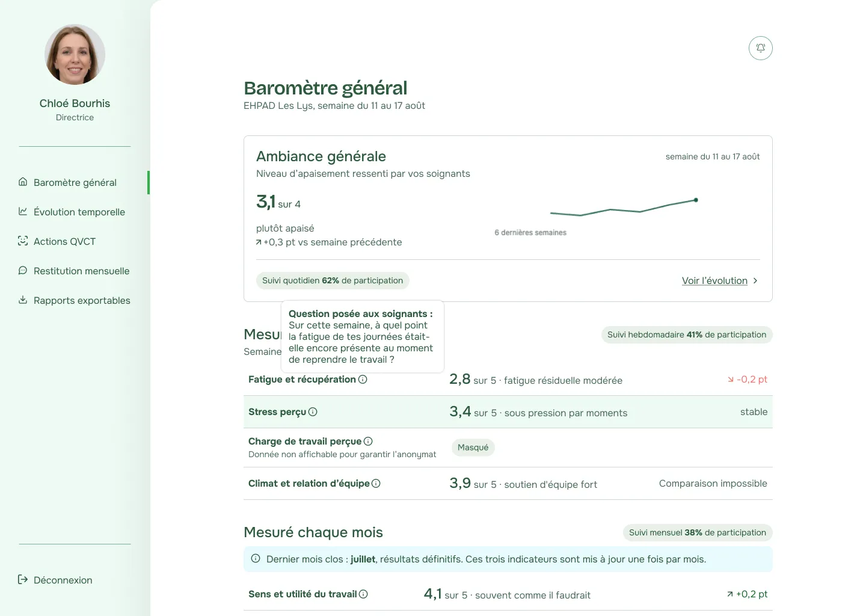This screenshot has width=866, height=616.
Task: Click the last point on the 6-week trend line
Action: pos(696,200)
